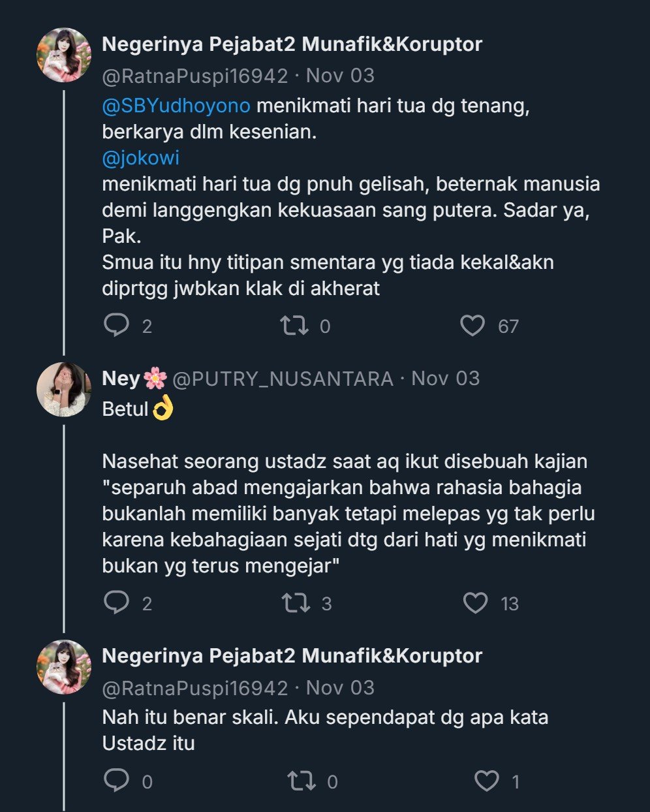Open the @jokowi mention link

[x=140, y=158]
